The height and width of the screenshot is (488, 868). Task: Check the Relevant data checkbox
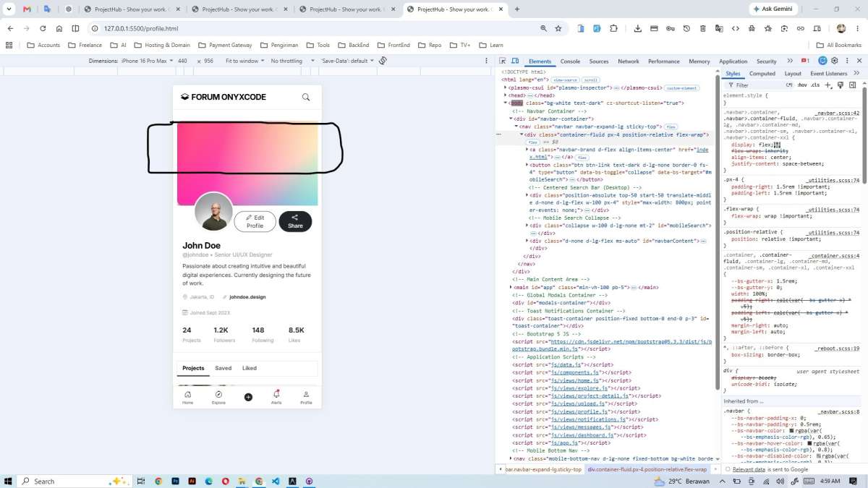[728, 469]
